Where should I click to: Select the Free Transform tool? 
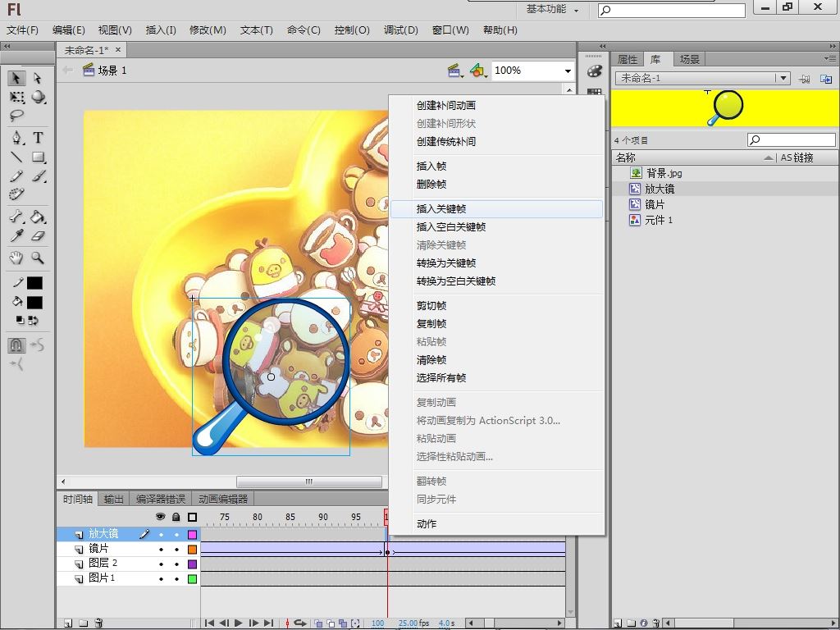coord(16,97)
